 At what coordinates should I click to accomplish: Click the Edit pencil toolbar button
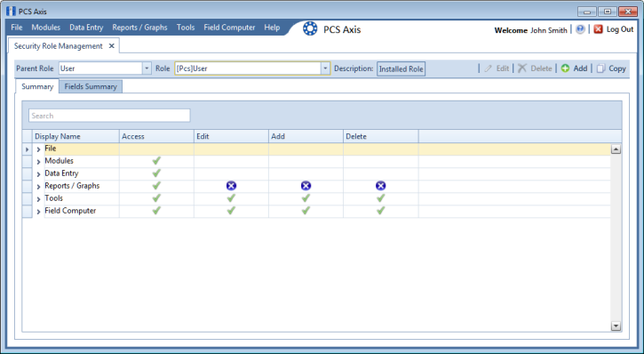(497, 68)
